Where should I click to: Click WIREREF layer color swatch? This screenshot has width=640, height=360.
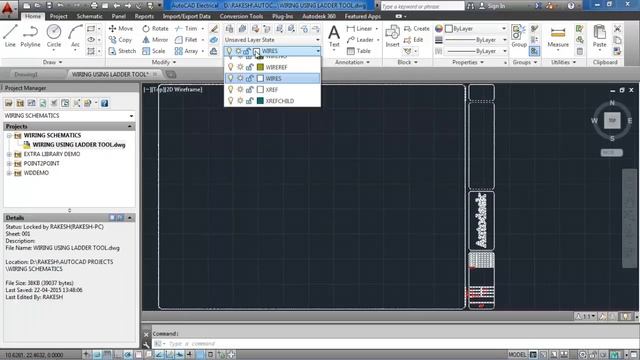coord(260,67)
